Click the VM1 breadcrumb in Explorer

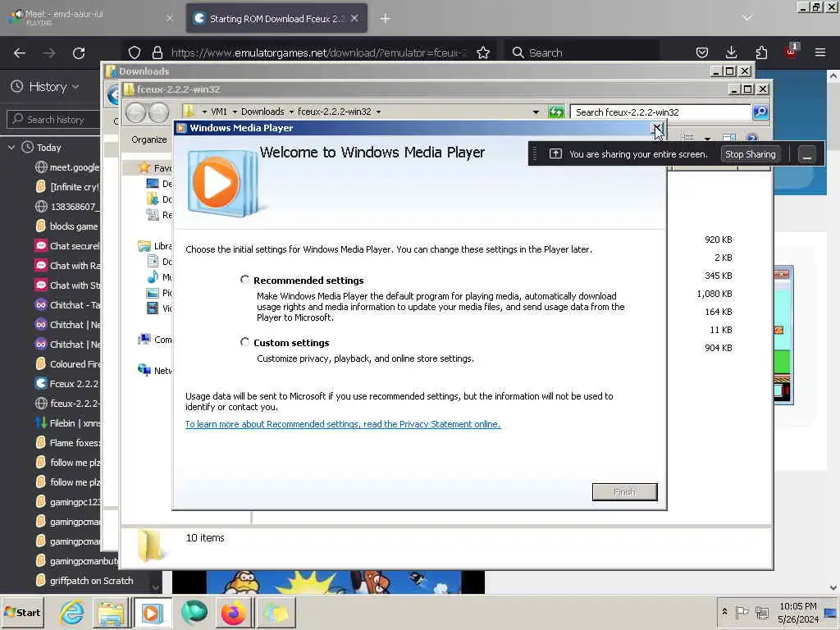pyautogui.click(x=218, y=112)
